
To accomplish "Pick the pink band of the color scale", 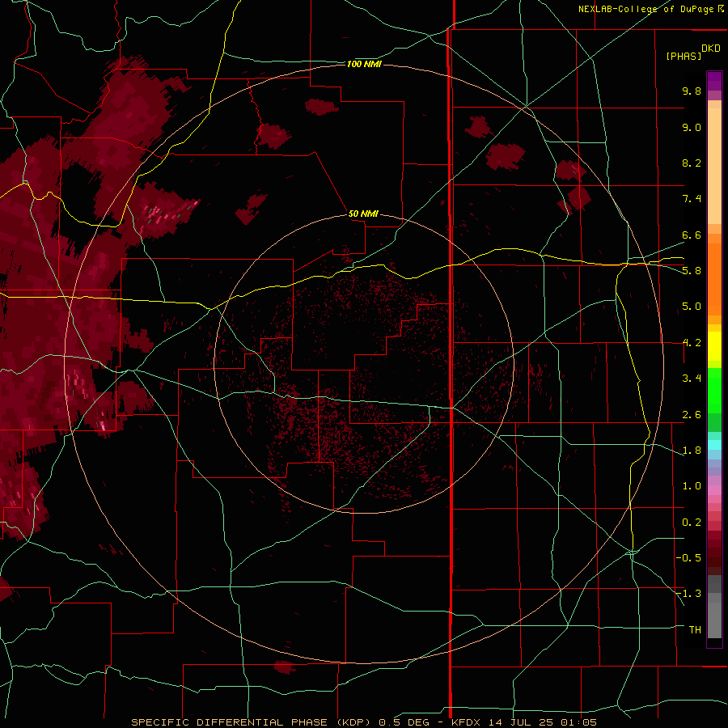I will coord(714,490).
